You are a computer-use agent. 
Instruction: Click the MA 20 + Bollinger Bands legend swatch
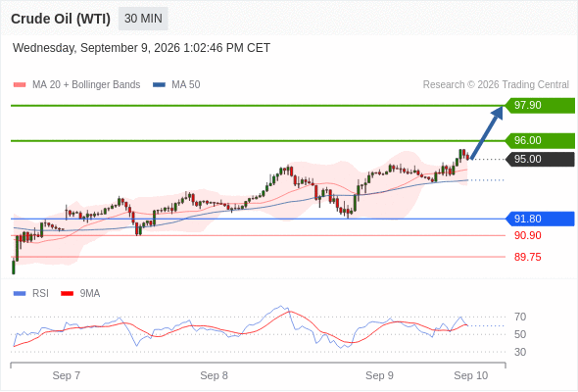[20, 85]
